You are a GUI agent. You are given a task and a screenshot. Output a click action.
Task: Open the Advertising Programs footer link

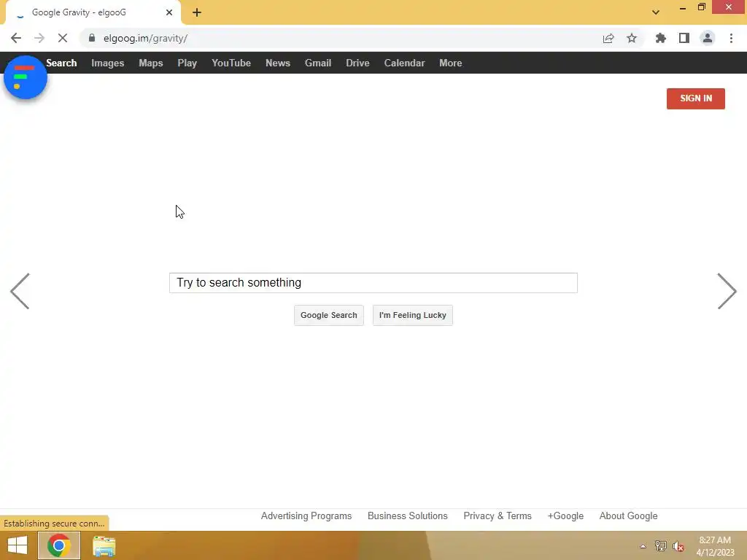pyautogui.click(x=306, y=516)
